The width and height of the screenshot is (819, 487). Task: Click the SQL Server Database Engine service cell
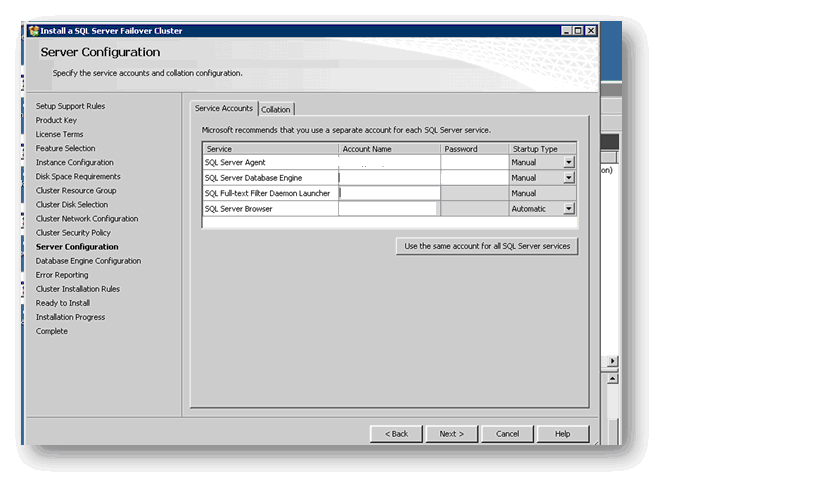pyautogui.click(x=271, y=178)
